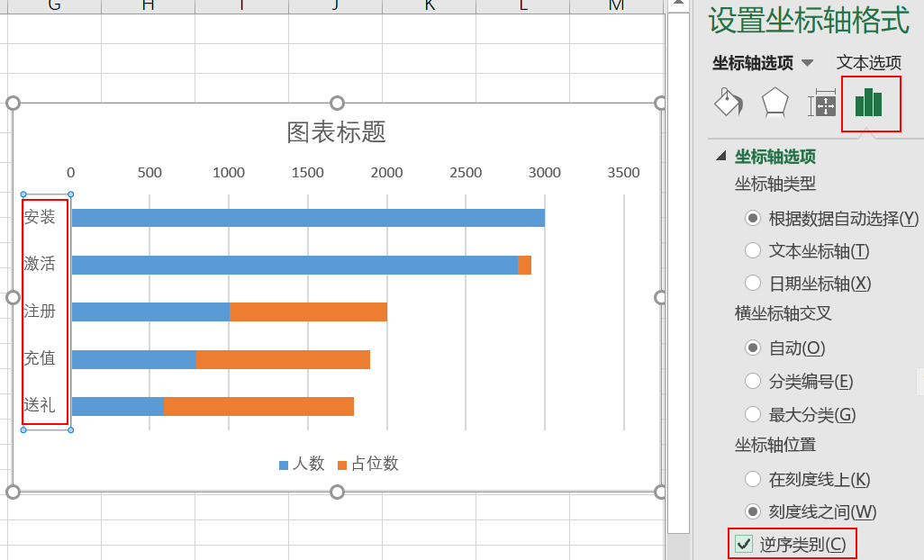Viewport: 924px width, 560px height.
Task: Click the category label 安装
Action: [x=40, y=217]
